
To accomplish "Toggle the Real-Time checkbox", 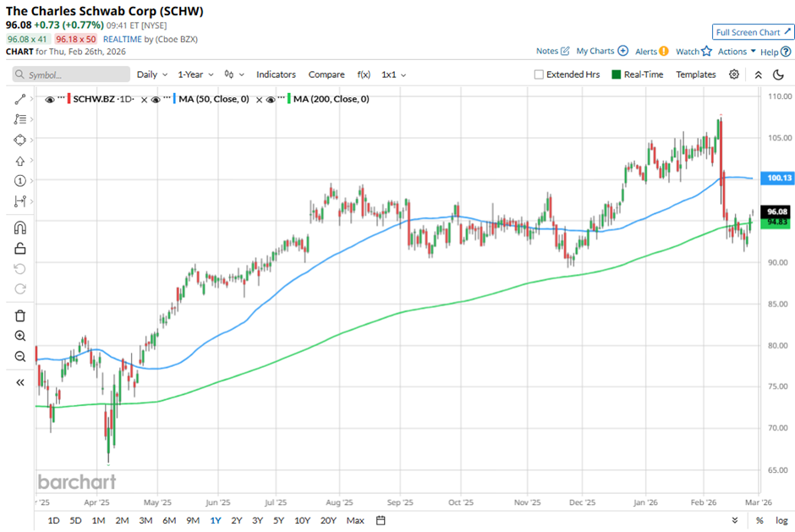I will pyautogui.click(x=615, y=74).
